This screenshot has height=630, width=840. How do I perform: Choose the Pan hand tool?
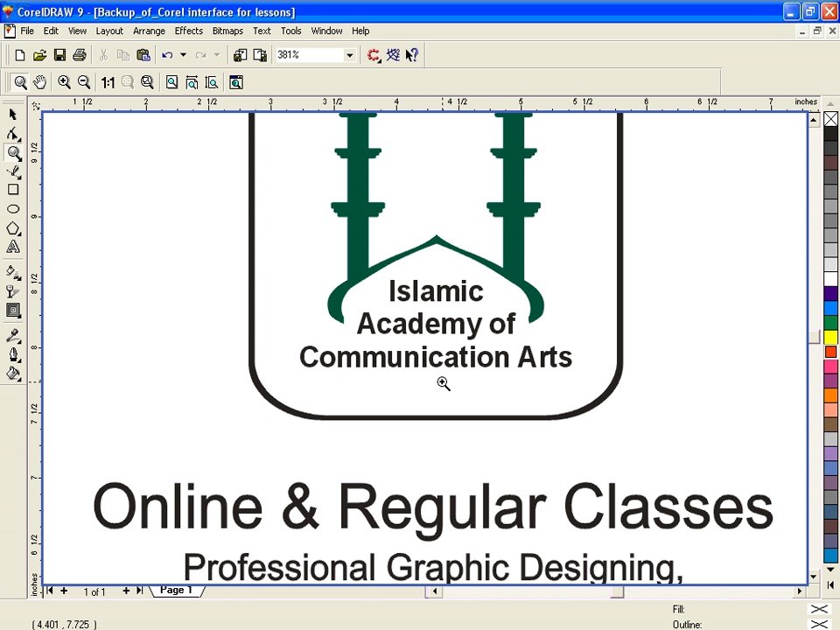point(39,82)
